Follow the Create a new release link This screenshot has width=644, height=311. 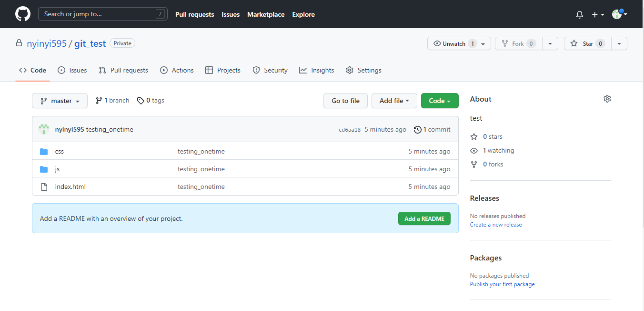pyautogui.click(x=495, y=224)
